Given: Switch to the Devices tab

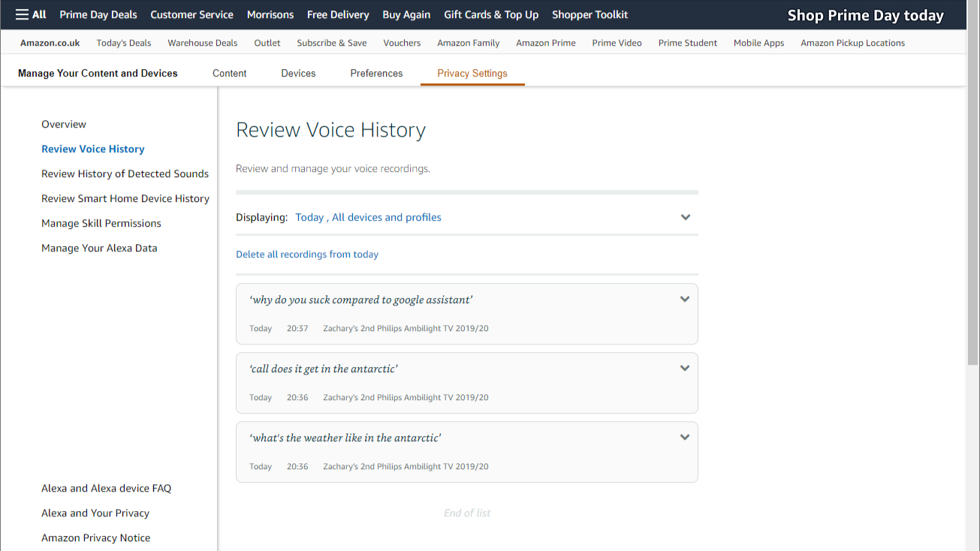Looking at the screenshot, I should 298,74.
